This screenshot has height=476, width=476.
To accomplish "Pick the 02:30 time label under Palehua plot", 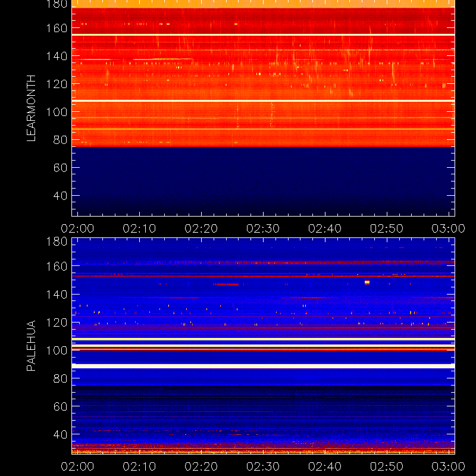I will 263,466.
